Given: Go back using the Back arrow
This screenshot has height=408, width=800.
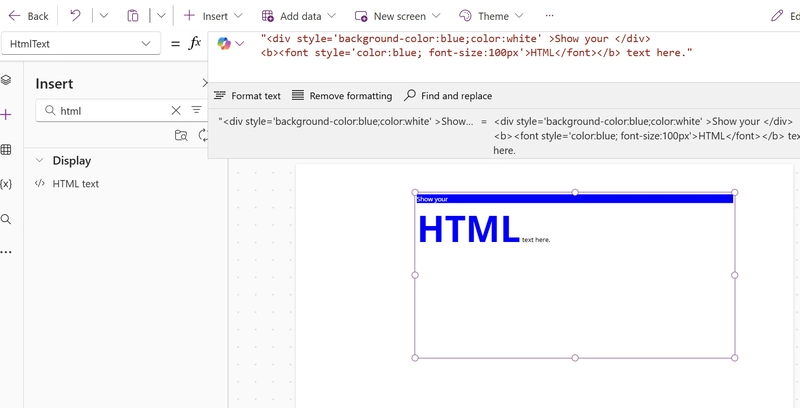Looking at the screenshot, I should (x=29, y=16).
